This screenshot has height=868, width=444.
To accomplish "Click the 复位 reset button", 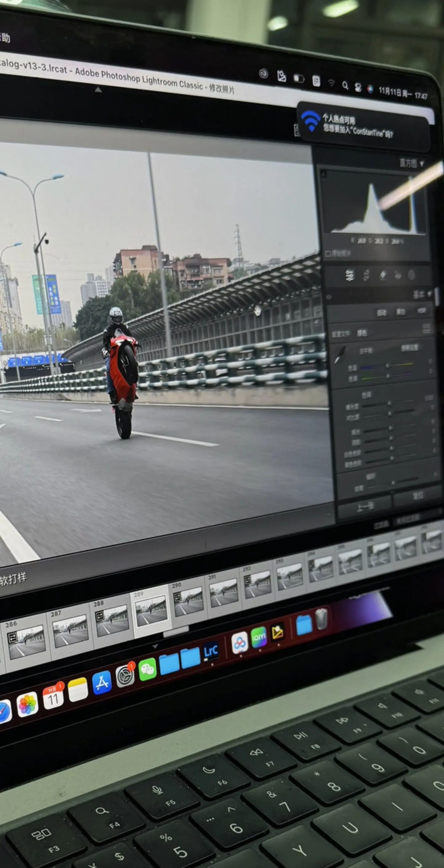I will tap(417, 496).
